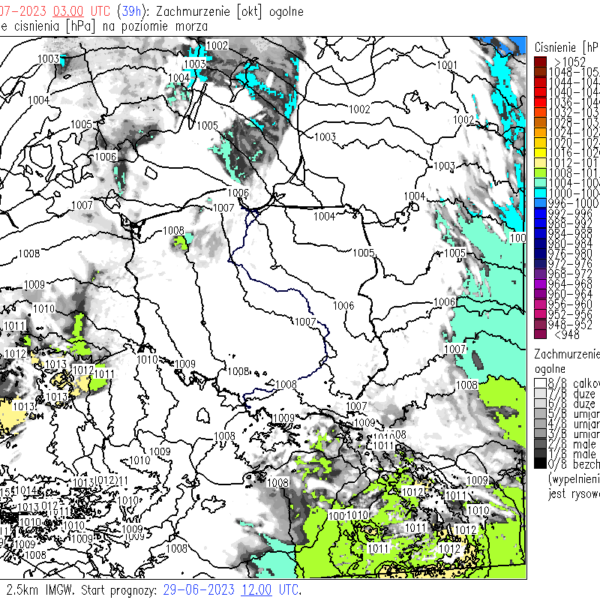Pick the 996-1000 blue legend swatch
The width and height of the screenshot is (600, 600).
pos(540,203)
